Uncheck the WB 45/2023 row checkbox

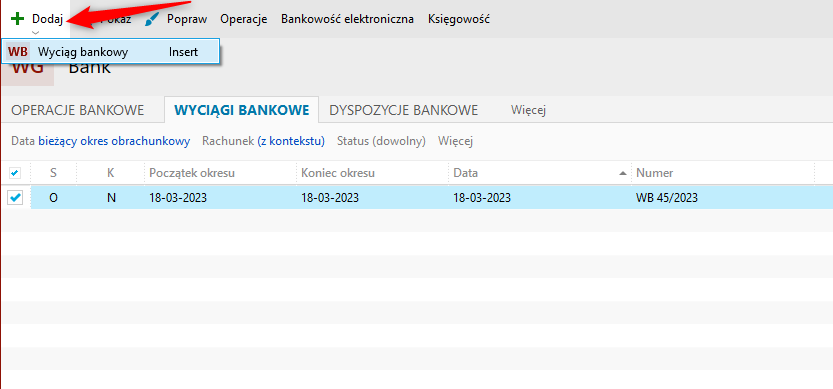(x=15, y=198)
